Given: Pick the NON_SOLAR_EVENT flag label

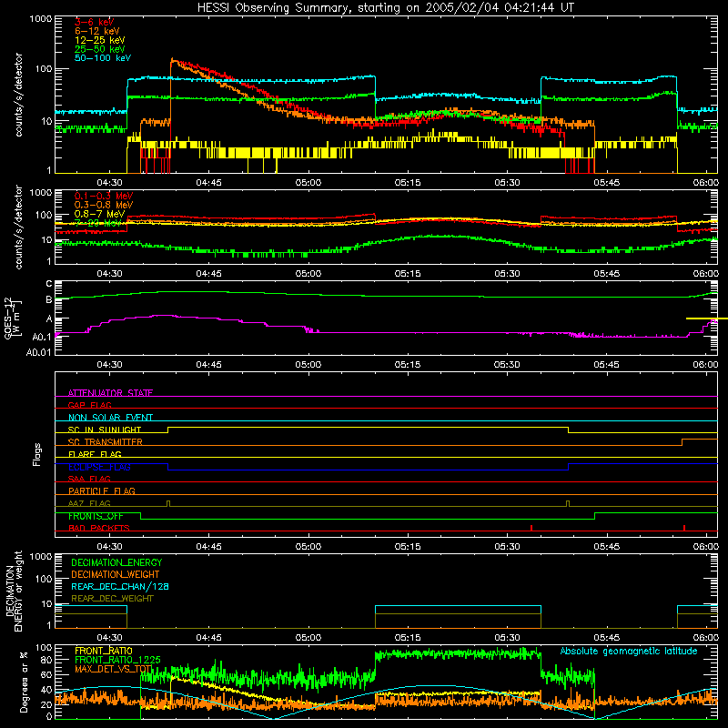Looking at the screenshot, I should coord(110,418).
